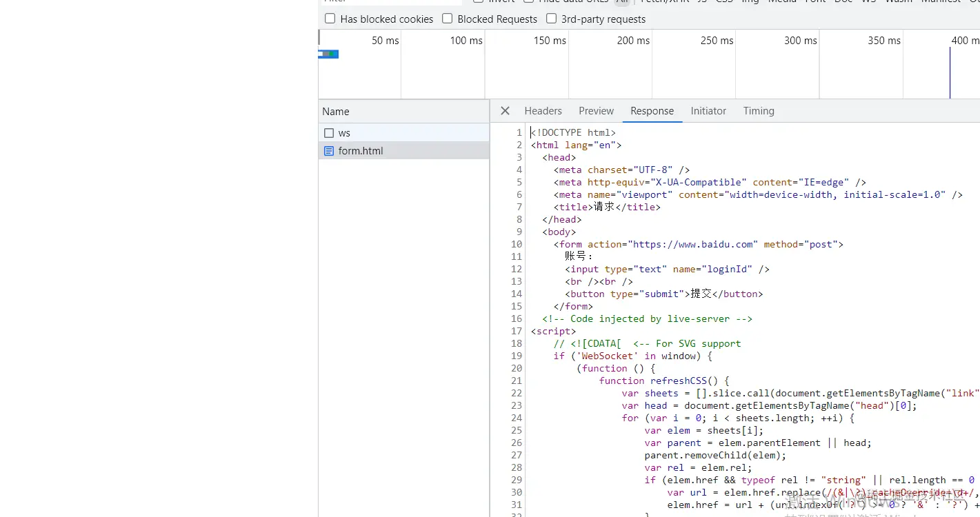Screen dimensions: 980x517
Task: Click the if ('WebSocket' in window) line
Action: coord(632,356)
